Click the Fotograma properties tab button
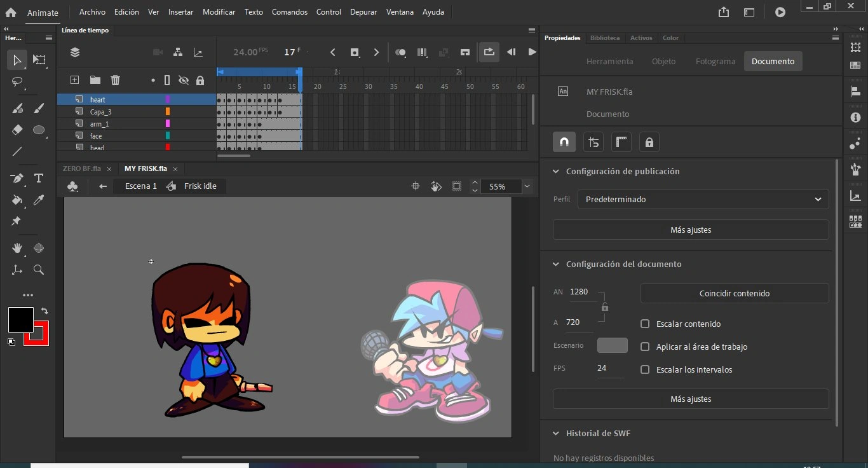The width and height of the screenshot is (868, 468). click(715, 61)
